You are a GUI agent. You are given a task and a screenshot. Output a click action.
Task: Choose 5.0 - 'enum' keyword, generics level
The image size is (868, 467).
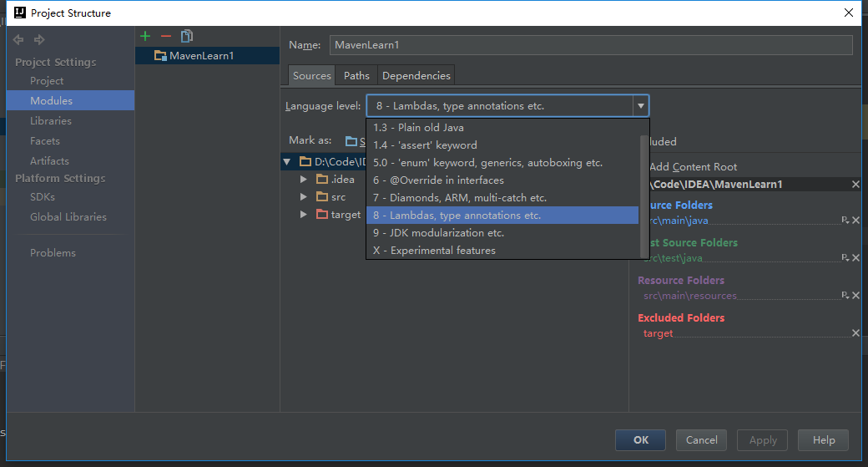(502, 163)
